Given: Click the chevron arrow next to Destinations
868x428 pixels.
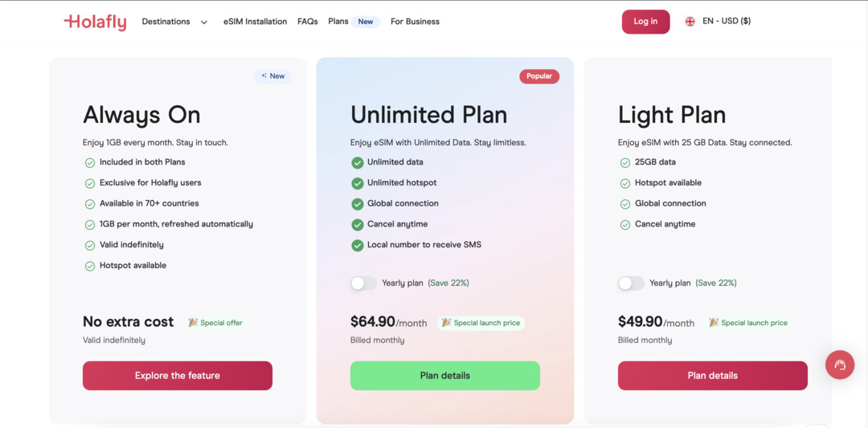Looking at the screenshot, I should click(204, 22).
